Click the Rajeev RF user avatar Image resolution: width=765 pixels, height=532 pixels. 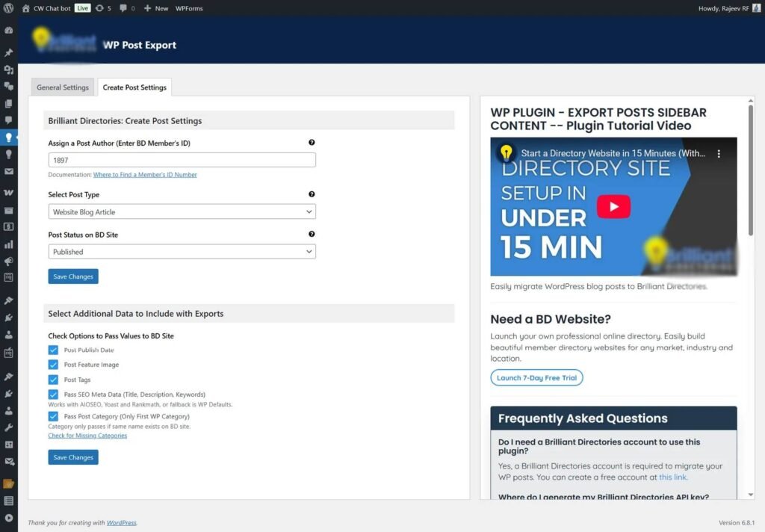tap(756, 8)
